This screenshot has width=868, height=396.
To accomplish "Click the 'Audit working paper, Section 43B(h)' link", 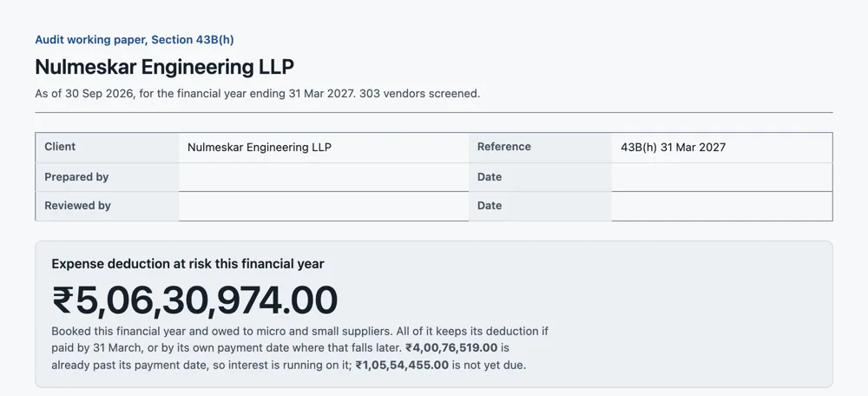I will coord(135,40).
